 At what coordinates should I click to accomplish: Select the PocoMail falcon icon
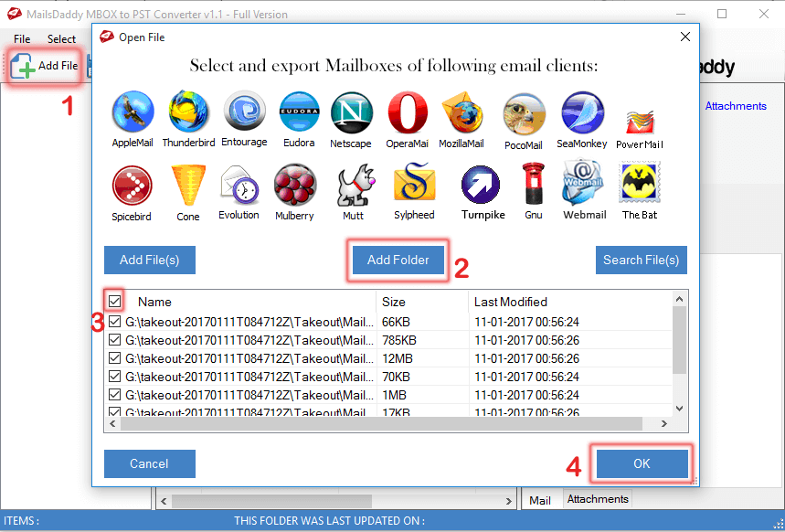coord(524,114)
